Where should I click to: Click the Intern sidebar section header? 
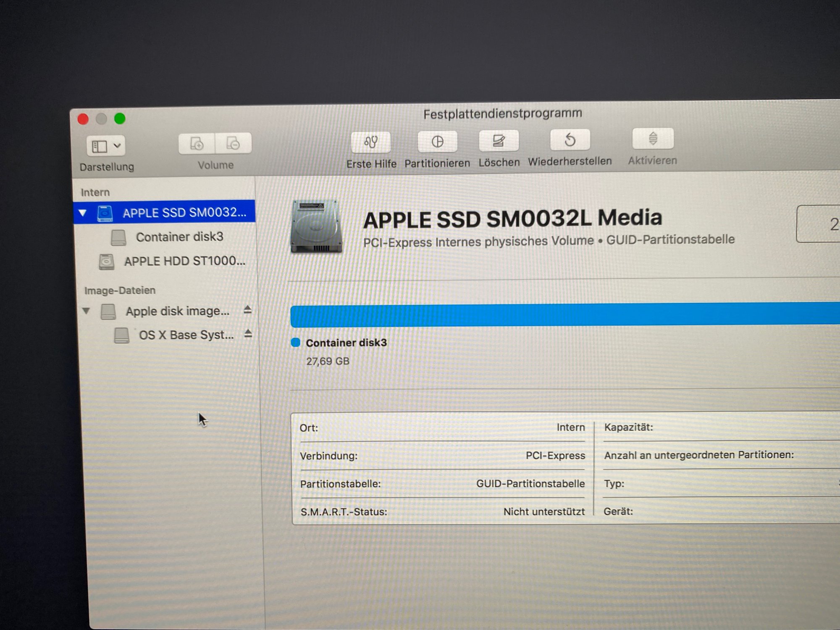[x=95, y=192]
